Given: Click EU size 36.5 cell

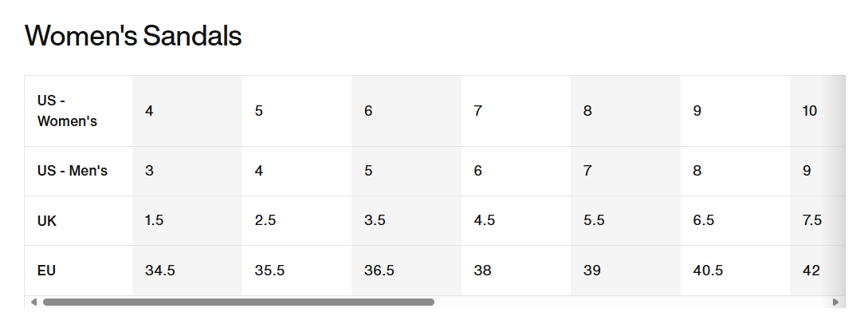Looking at the screenshot, I should 407,271.
